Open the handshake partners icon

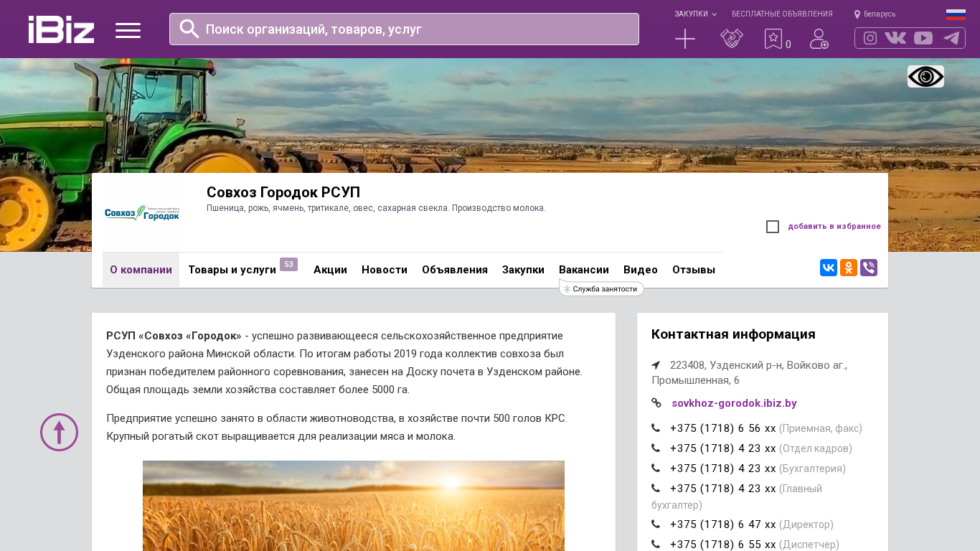732,39
